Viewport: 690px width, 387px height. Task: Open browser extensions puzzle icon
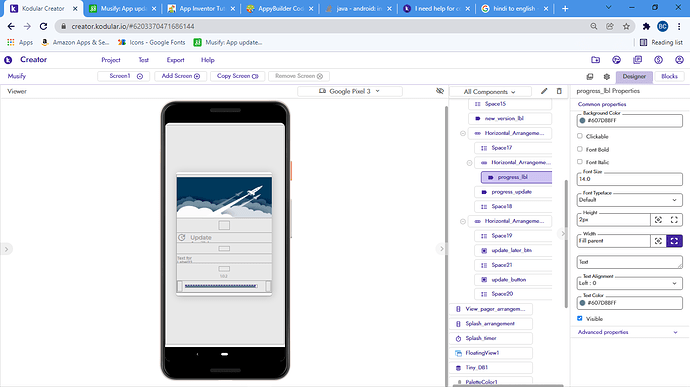[x=646, y=26]
